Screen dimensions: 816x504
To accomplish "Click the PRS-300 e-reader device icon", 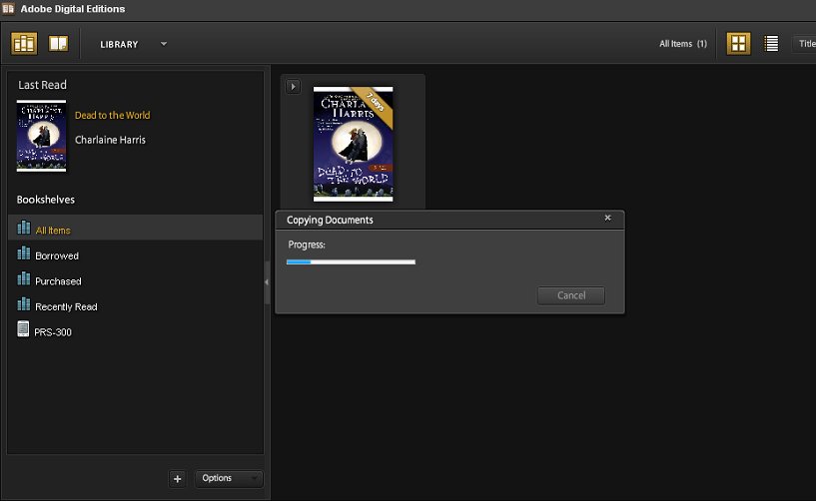I will (23, 328).
